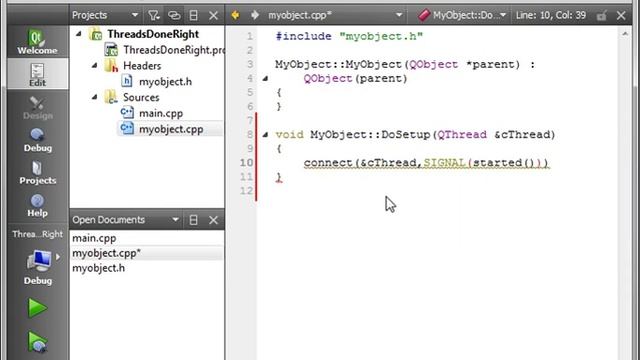The height and width of the screenshot is (360, 640).
Task: Select the ThreadsDoneRight project name
Action: [153, 34]
